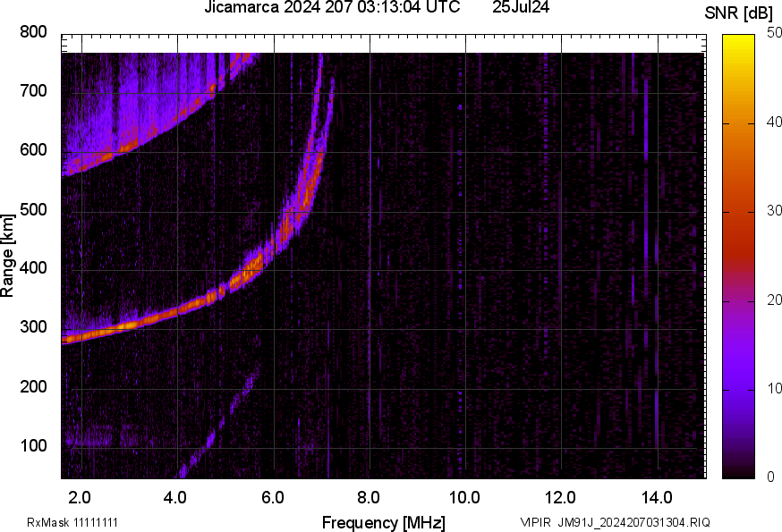Click the frequency tick label 6.0
This screenshot has height=532, width=782.
tap(272, 498)
